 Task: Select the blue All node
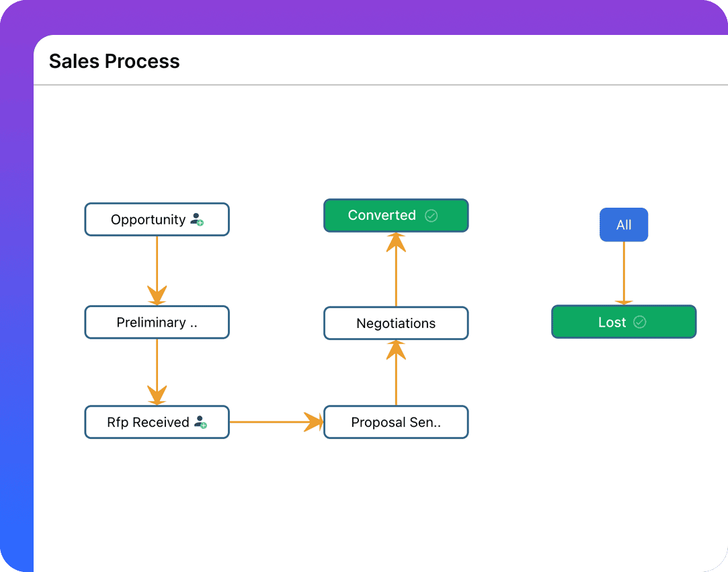(624, 224)
